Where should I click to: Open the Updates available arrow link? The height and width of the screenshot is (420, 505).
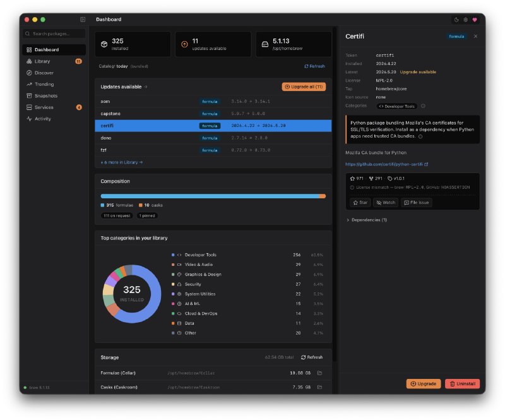pos(146,87)
